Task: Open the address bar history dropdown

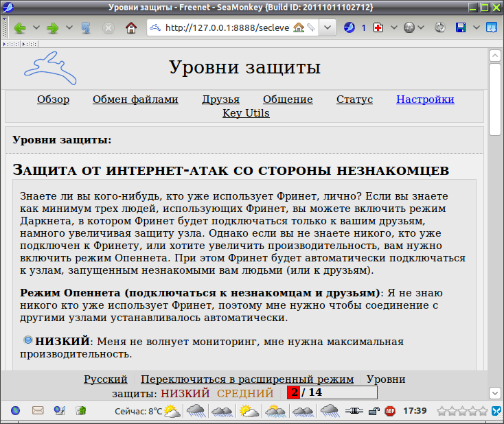Action: pyautogui.click(x=328, y=27)
